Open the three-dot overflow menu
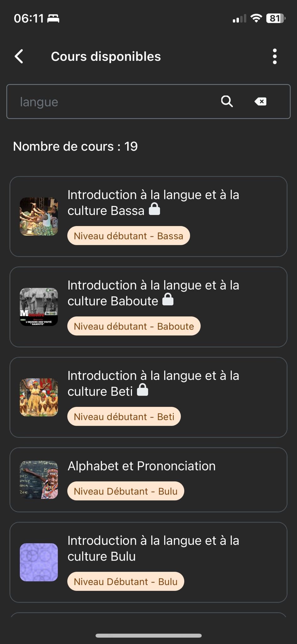This screenshot has width=297, height=644. click(x=275, y=57)
